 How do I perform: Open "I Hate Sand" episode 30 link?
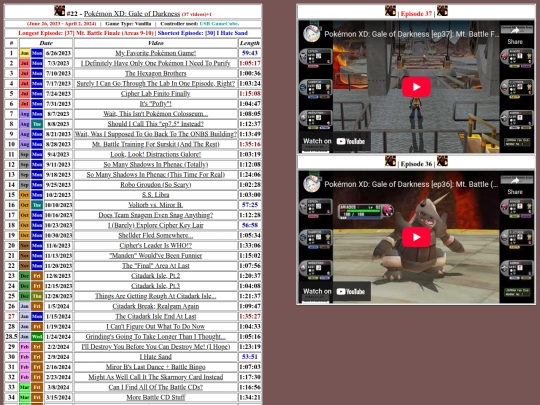tap(156, 357)
